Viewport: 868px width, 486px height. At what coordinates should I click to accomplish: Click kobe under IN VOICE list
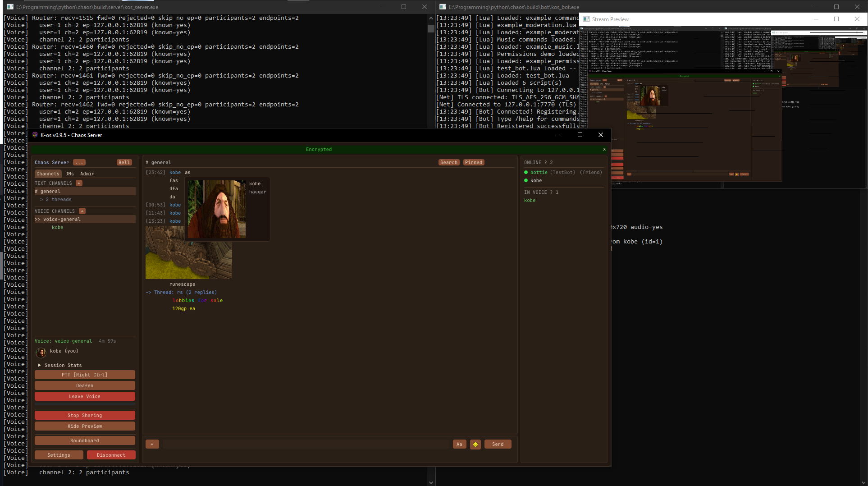530,201
